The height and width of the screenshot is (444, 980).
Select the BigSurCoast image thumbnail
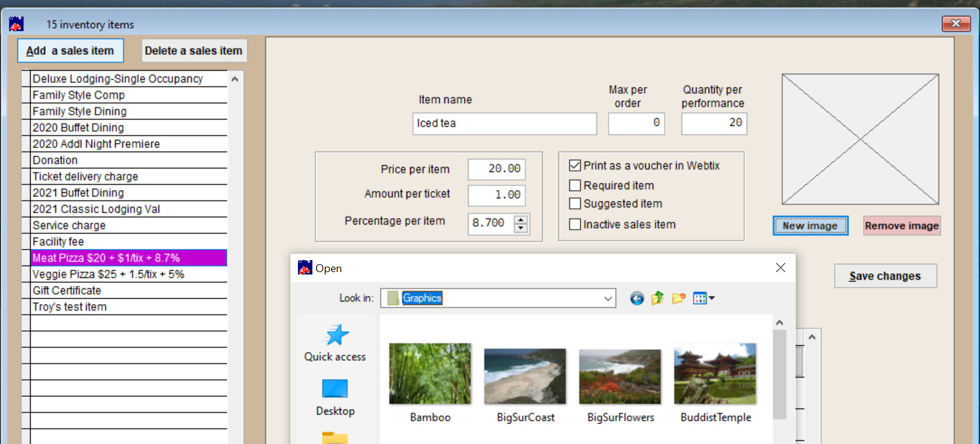point(525,376)
